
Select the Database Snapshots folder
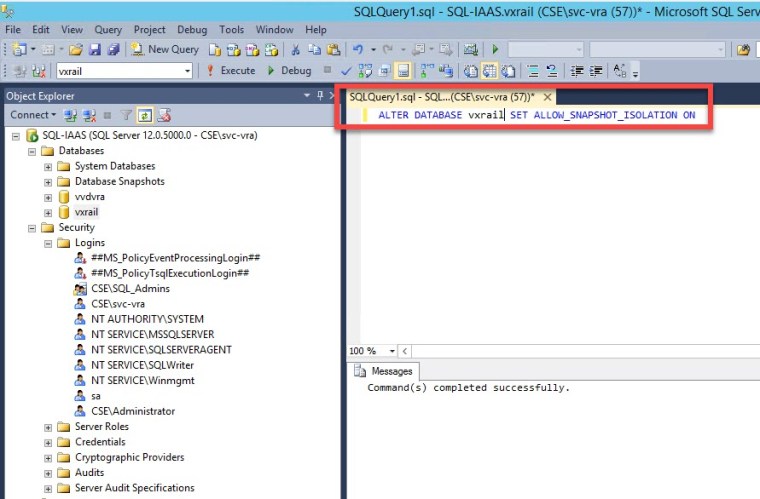[x=120, y=181]
